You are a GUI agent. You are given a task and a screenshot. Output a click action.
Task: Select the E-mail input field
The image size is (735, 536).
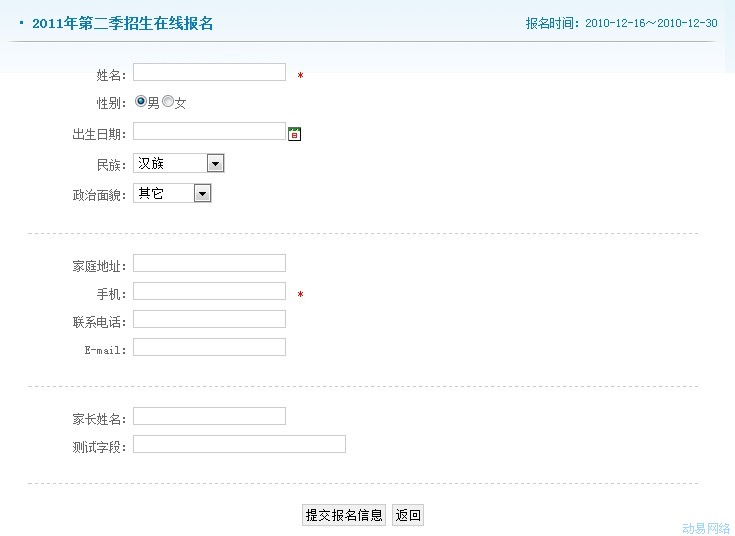[x=209, y=347]
